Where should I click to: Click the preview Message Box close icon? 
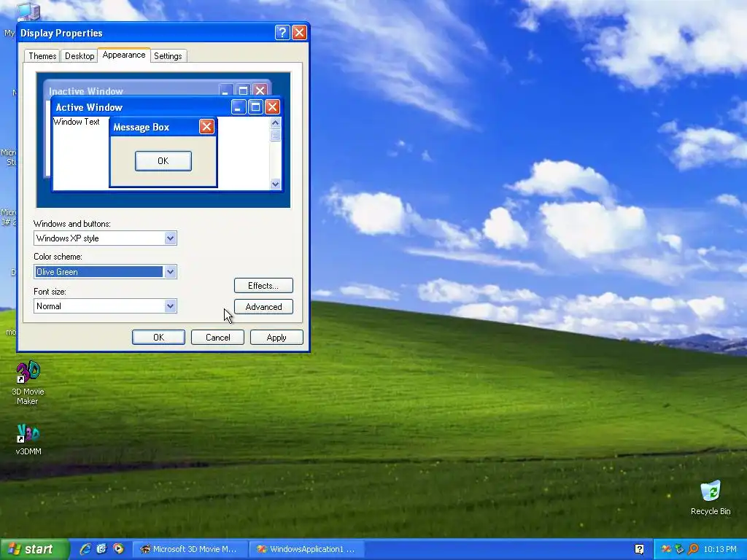[206, 127]
